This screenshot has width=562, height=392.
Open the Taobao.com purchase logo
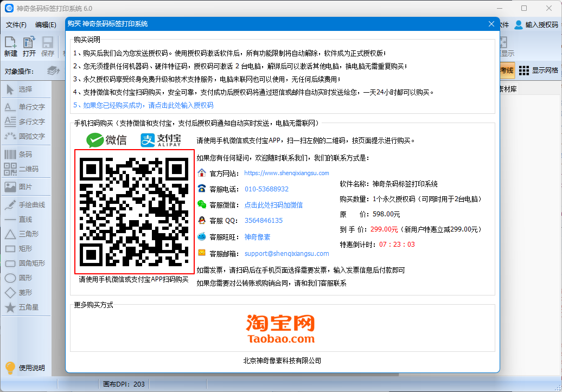[x=280, y=329]
